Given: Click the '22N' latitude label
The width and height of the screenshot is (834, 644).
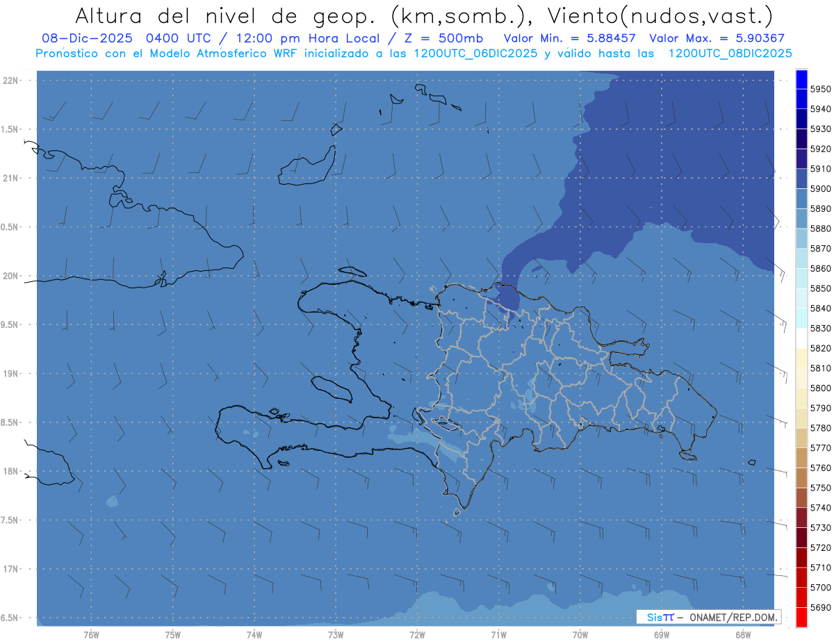Looking at the screenshot, I should pos(10,80).
